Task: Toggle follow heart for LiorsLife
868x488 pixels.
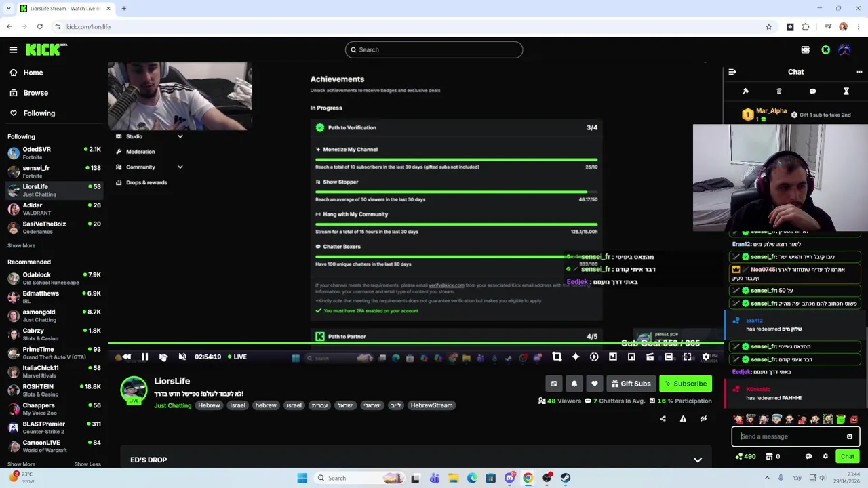Action: (595, 384)
